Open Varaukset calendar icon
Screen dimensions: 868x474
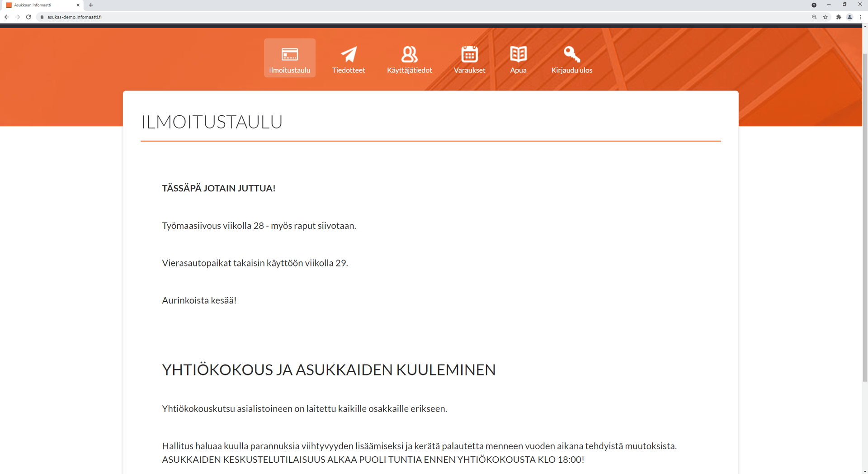(x=469, y=54)
